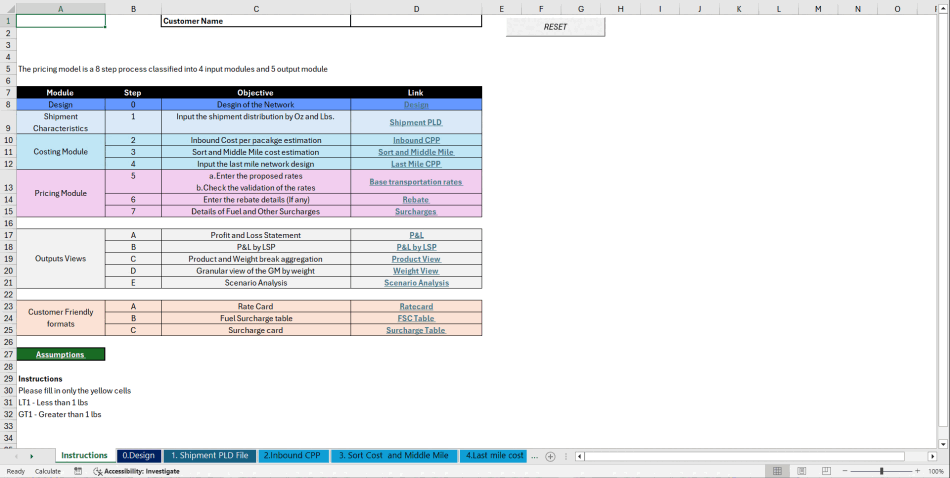Click Accessibility: Investigate in status bar

(136, 471)
